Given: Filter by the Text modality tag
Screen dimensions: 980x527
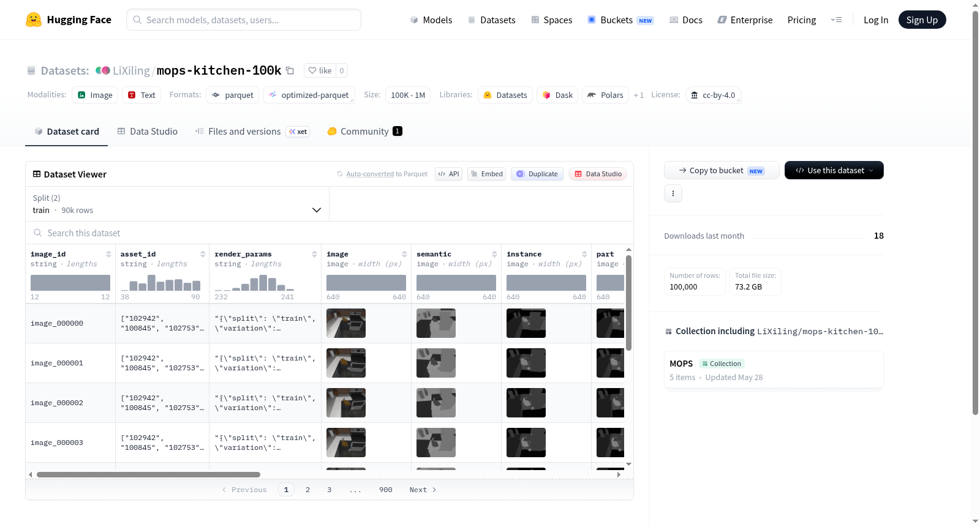Looking at the screenshot, I should pyautogui.click(x=141, y=95).
